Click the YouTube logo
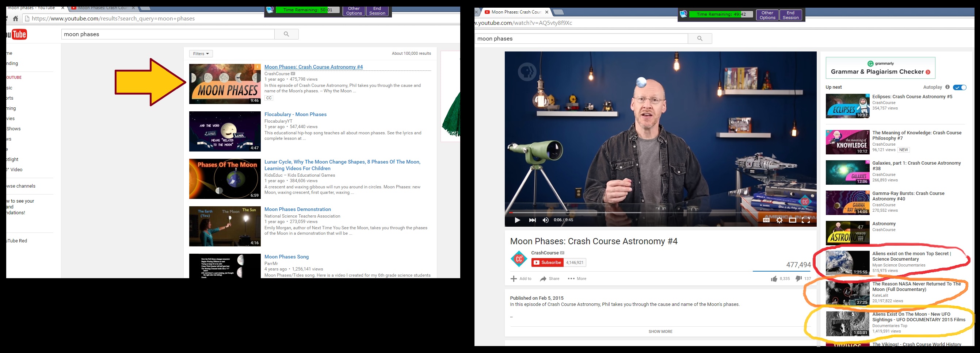The height and width of the screenshot is (353, 980). coord(16,34)
